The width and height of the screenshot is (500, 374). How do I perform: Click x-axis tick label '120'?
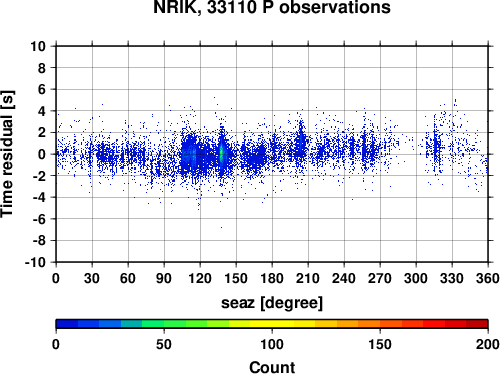pos(200,278)
